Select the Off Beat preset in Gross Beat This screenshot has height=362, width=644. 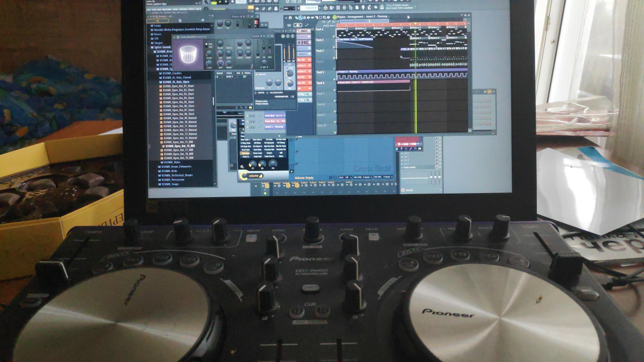point(257,143)
